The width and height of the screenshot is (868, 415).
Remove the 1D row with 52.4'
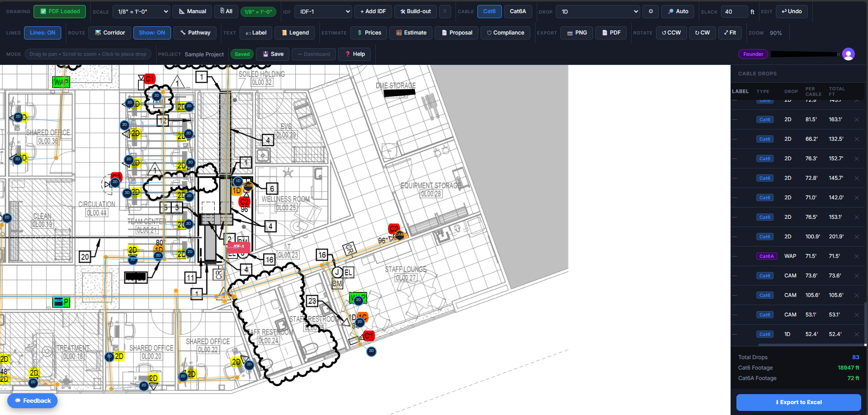click(x=857, y=334)
